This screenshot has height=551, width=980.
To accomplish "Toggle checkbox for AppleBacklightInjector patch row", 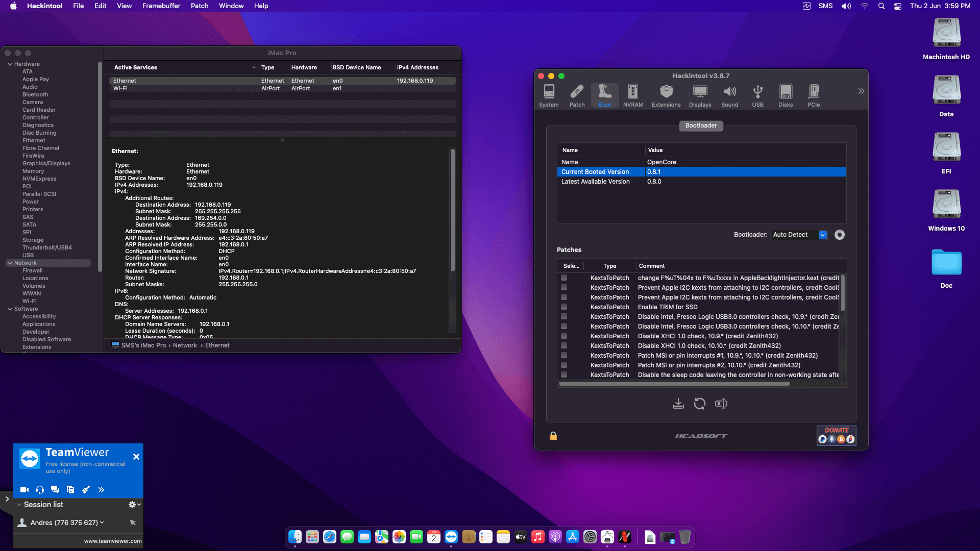I will click(564, 278).
